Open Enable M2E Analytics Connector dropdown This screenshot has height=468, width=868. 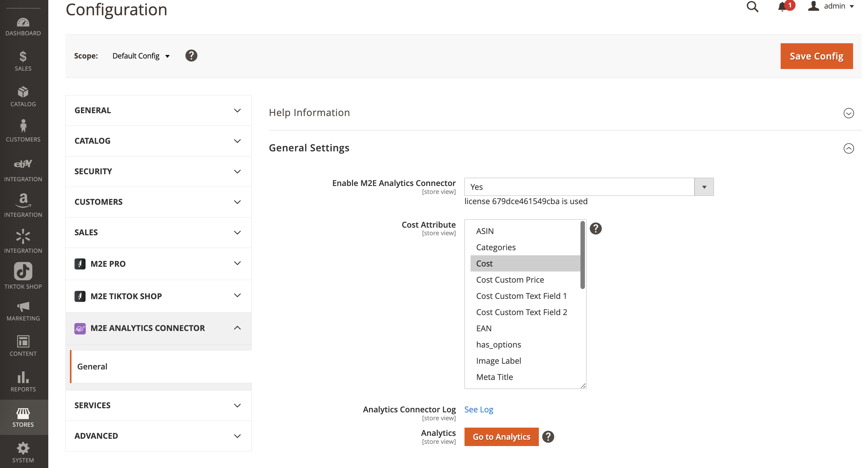tap(589, 187)
